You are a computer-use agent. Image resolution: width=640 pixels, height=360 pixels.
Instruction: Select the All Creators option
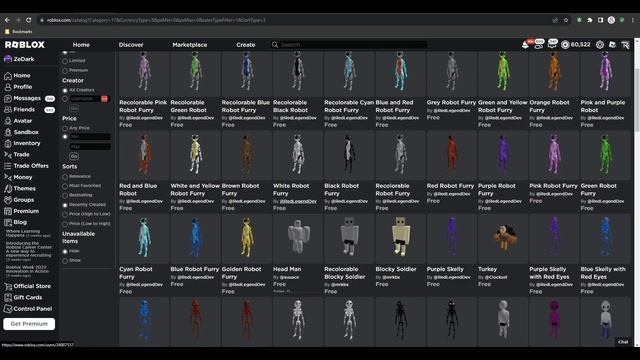(x=65, y=90)
